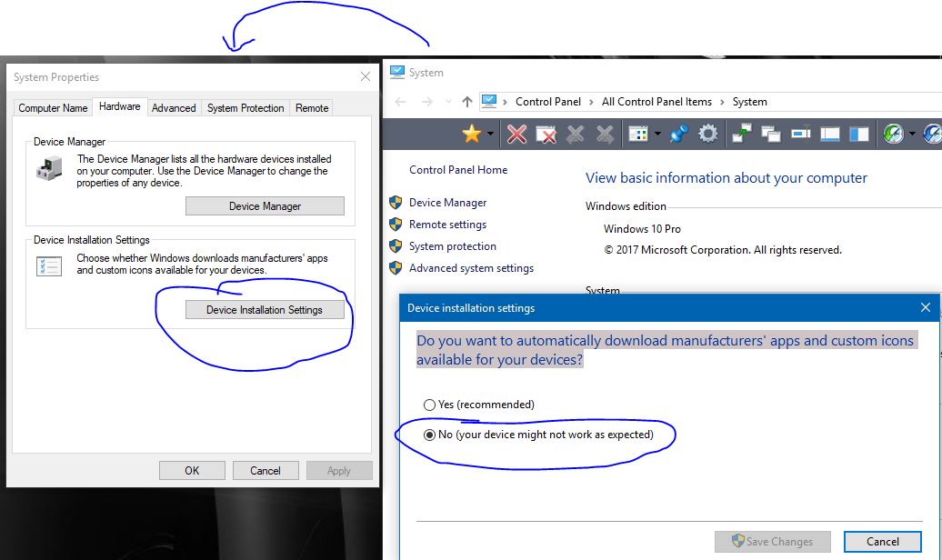Switch to the System Protection tab
The width and height of the screenshot is (942, 560).
click(246, 107)
